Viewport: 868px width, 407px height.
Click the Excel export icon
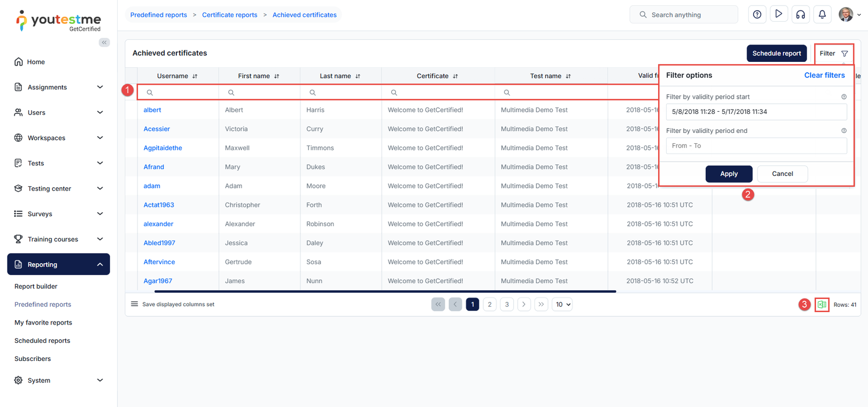[822, 304]
